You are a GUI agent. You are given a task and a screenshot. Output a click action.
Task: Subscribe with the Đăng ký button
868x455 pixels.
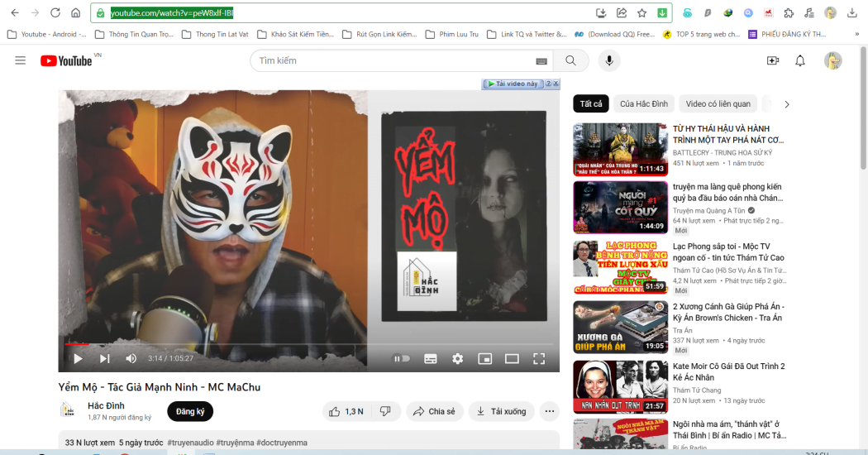coord(190,411)
